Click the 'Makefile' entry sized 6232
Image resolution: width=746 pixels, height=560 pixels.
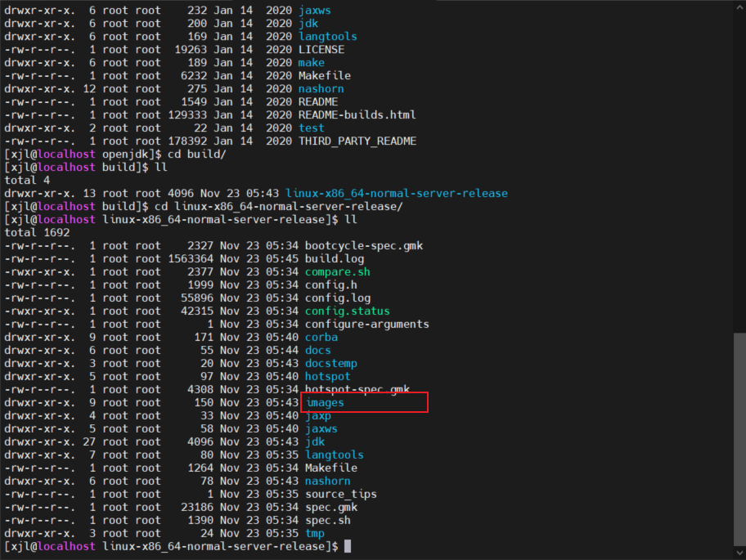click(x=325, y=75)
